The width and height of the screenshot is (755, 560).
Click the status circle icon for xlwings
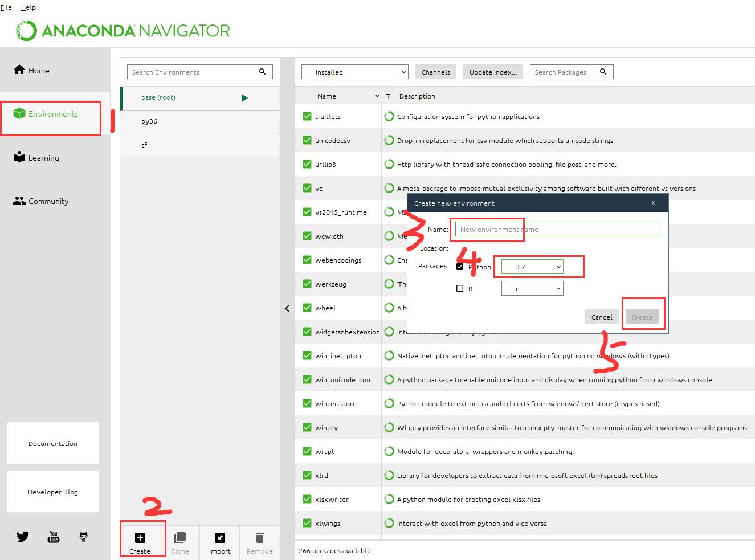(389, 523)
